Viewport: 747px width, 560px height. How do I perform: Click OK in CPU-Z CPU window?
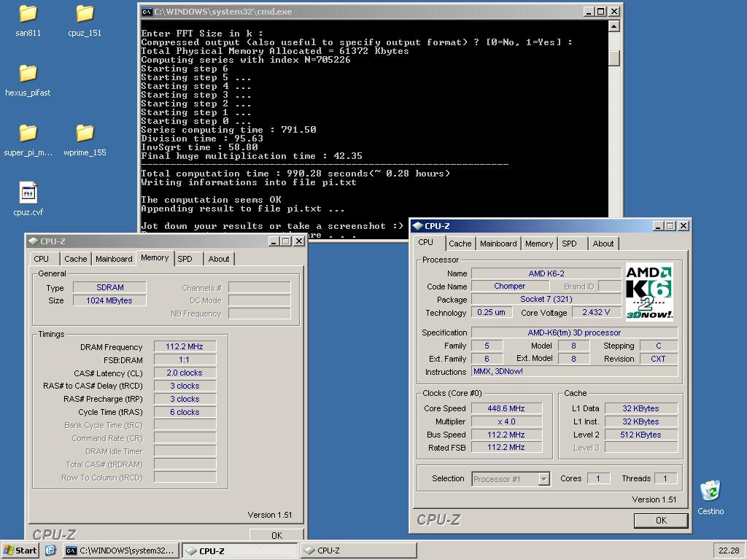(661, 521)
